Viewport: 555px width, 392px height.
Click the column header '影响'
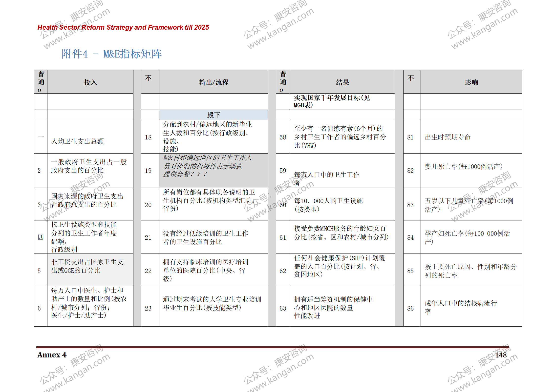pyautogui.click(x=471, y=82)
